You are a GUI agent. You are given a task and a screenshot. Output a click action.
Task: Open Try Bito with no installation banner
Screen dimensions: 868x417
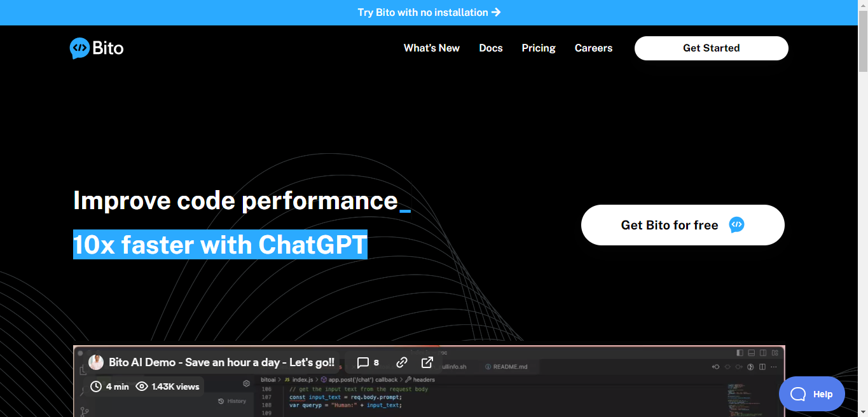(429, 12)
